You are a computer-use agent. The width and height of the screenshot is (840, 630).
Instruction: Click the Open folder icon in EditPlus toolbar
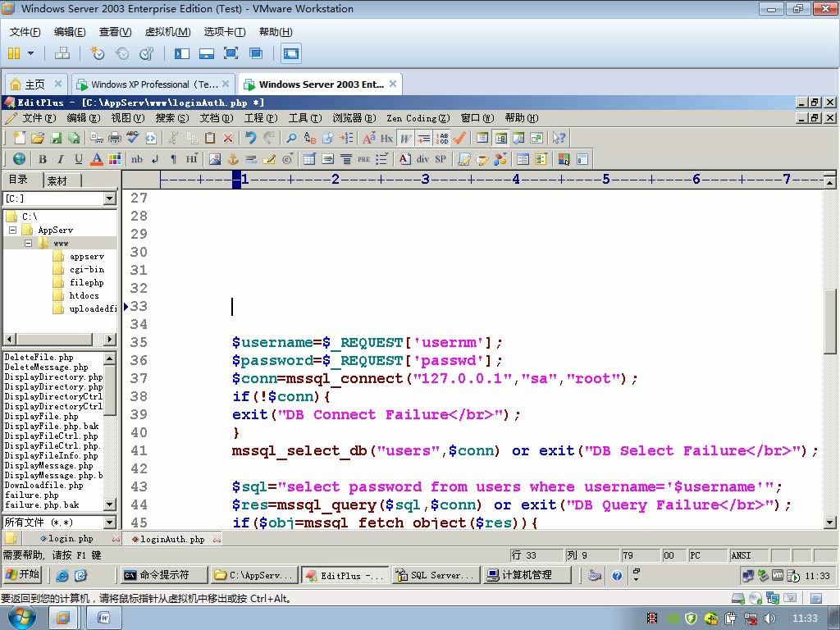coord(38,138)
